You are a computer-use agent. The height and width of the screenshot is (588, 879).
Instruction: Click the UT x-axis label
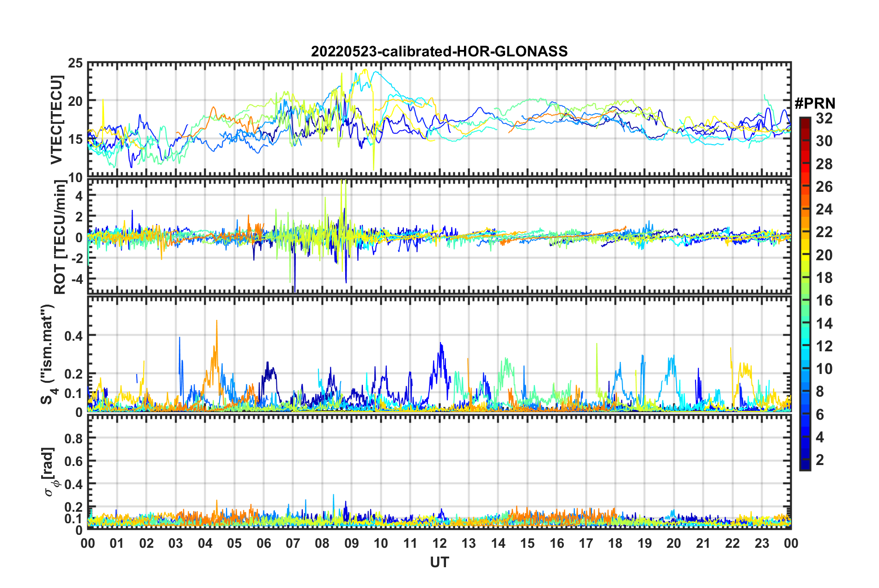[x=439, y=562]
